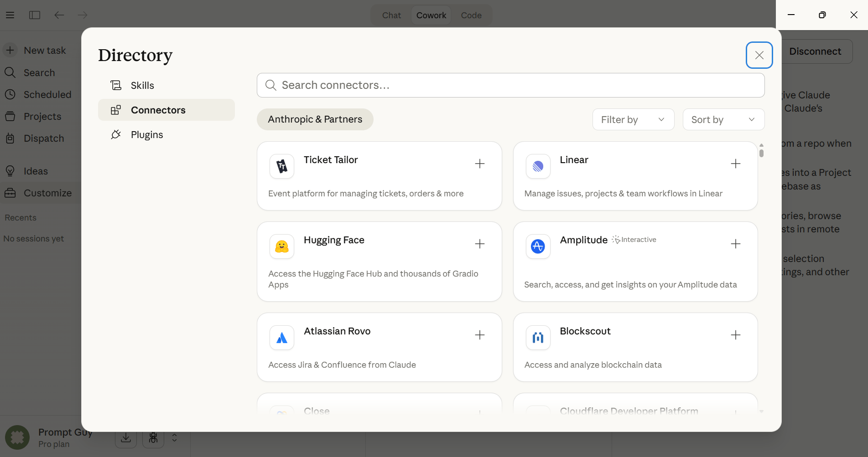This screenshot has width=868, height=457.
Task: Click the 'Pro plan' label
Action: click(54, 444)
